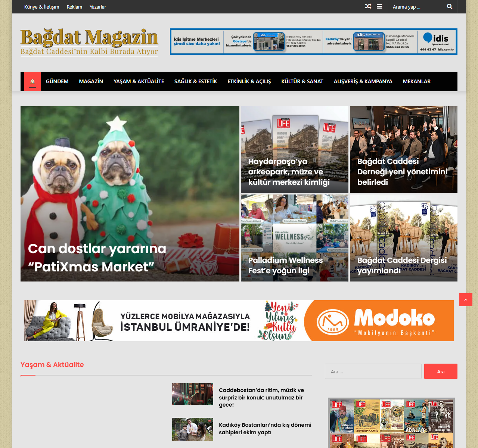
Task: Open the MAGAZİN menu item
Action: (x=91, y=81)
